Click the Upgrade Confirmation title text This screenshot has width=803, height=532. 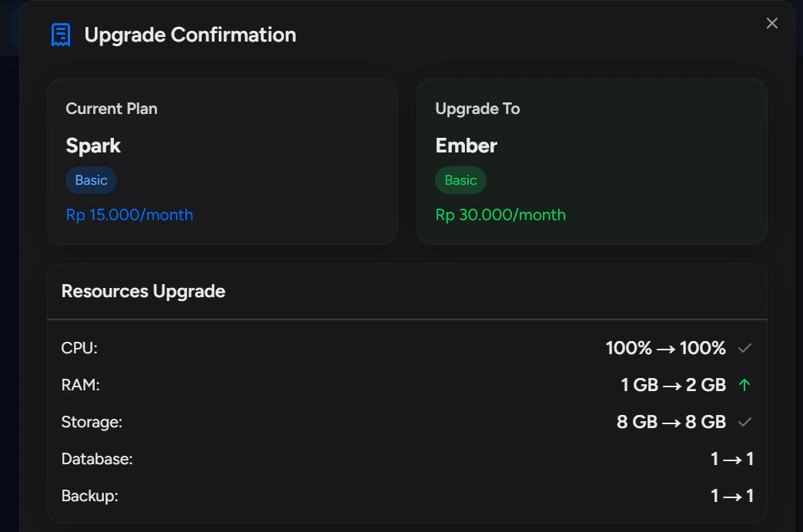pyautogui.click(x=190, y=35)
